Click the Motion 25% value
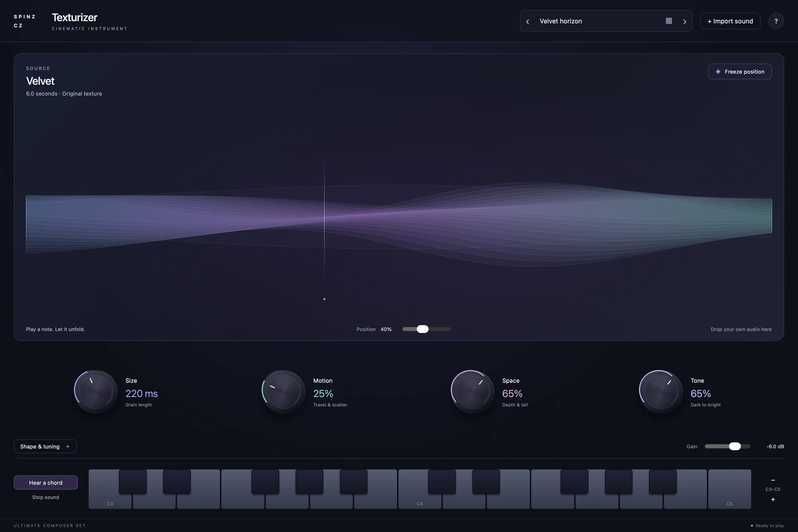Image resolution: width=798 pixels, height=532 pixels. click(323, 394)
